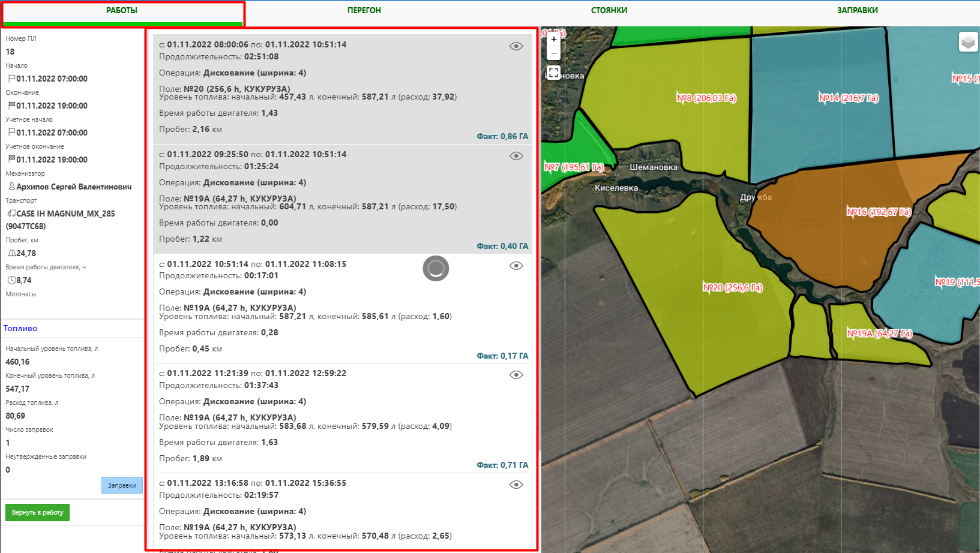Screen dimensions: 980x553
Task: Click the person icon next to Архипов
Action: (11, 187)
